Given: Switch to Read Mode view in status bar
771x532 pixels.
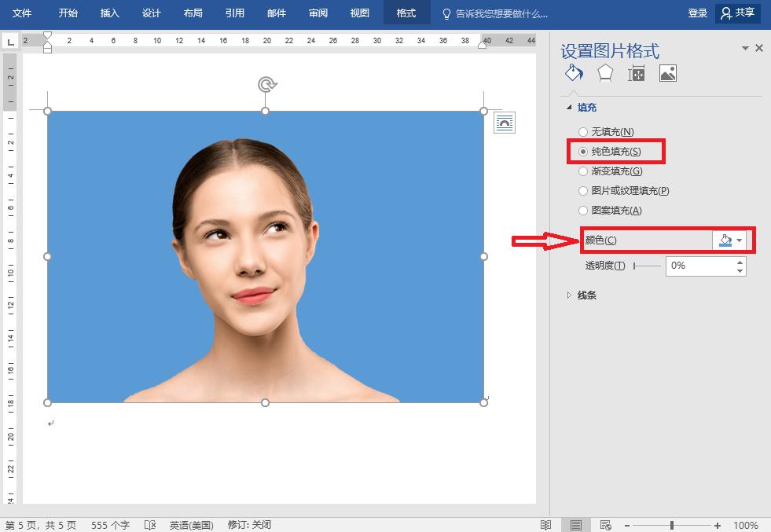Looking at the screenshot, I should click(546, 525).
